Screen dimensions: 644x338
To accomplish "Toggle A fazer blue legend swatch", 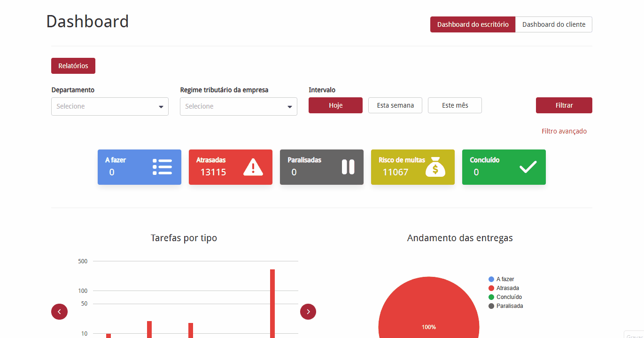I will (x=491, y=279).
